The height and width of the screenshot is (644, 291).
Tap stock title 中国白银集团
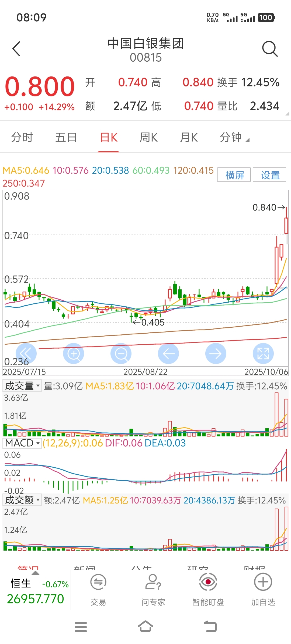(145, 44)
